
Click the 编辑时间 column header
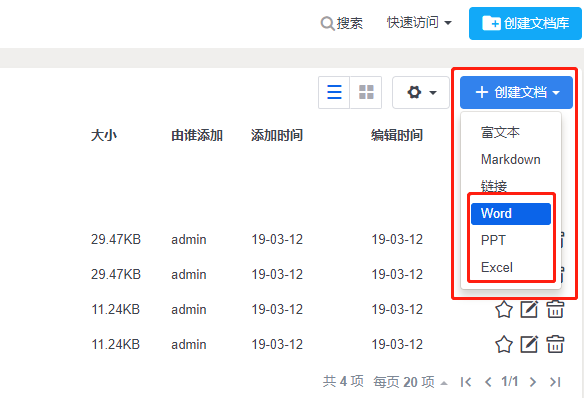(x=397, y=136)
